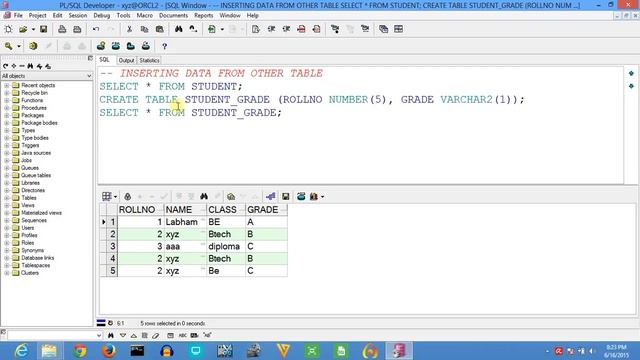Click the Labham name cell
Image resolution: width=640 pixels, height=360 pixels.
(185, 222)
